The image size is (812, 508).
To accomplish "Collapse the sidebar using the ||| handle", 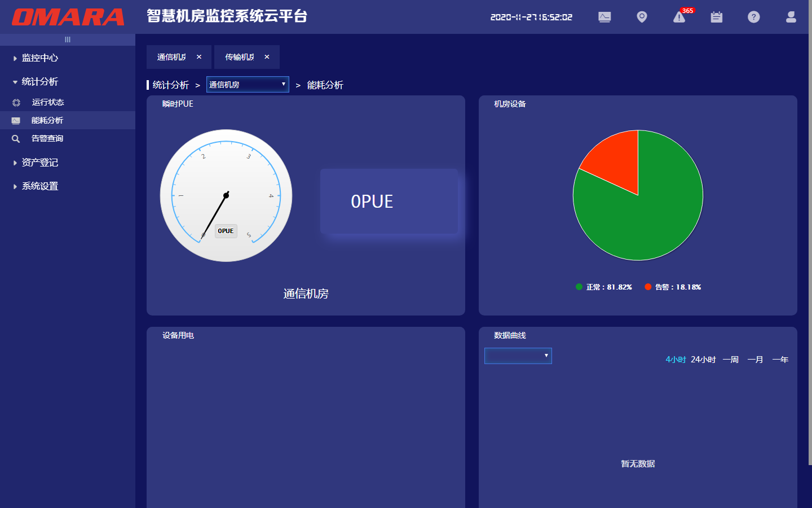I will [68, 39].
